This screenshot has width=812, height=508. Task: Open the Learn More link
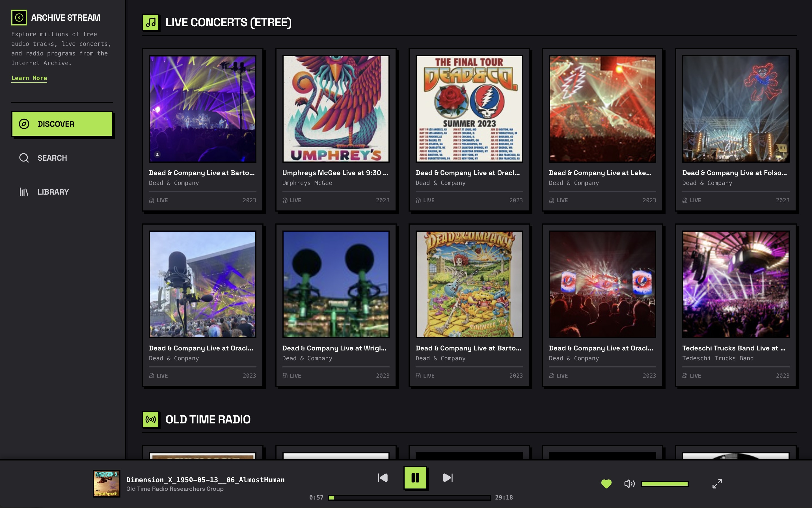tap(29, 78)
